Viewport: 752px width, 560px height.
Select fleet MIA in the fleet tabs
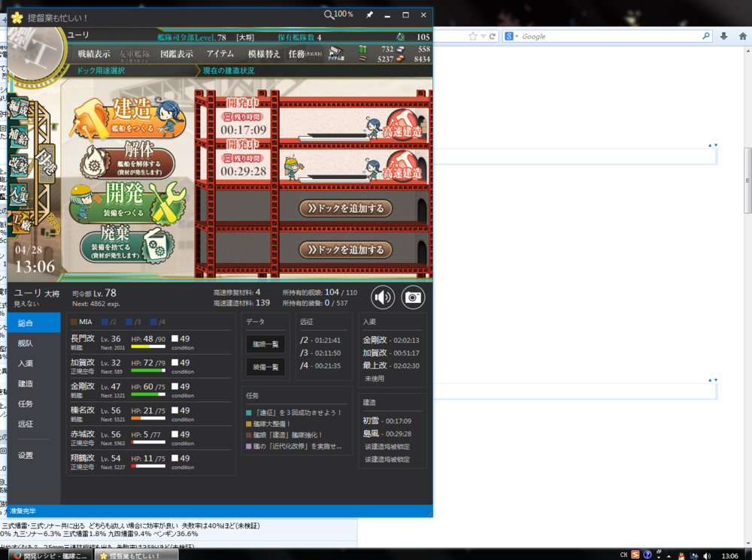[x=81, y=322]
